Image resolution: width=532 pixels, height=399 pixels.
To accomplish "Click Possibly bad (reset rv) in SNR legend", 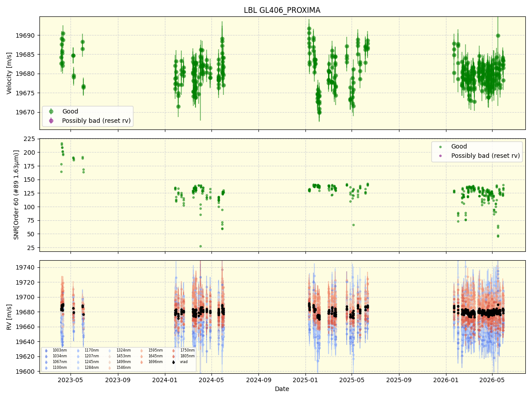I will tap(485, 156).
